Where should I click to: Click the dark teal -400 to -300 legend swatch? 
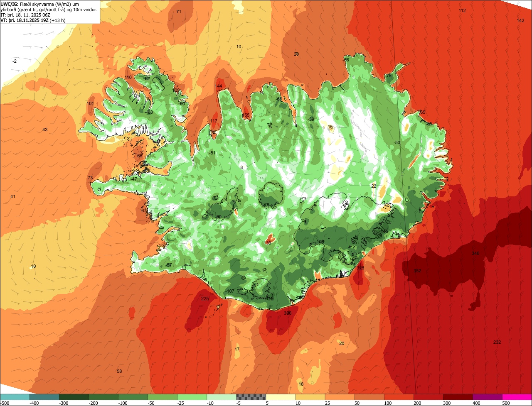click(44, 397)
